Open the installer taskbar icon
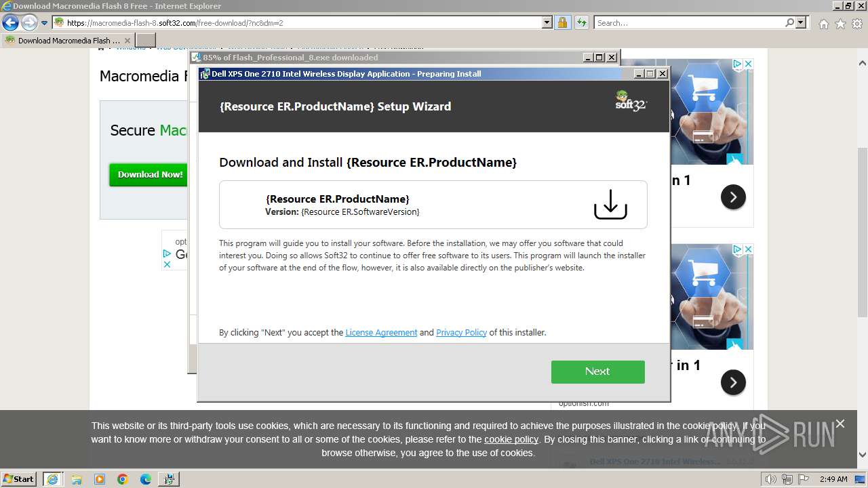The image size is (868, 488). [169, 479]
